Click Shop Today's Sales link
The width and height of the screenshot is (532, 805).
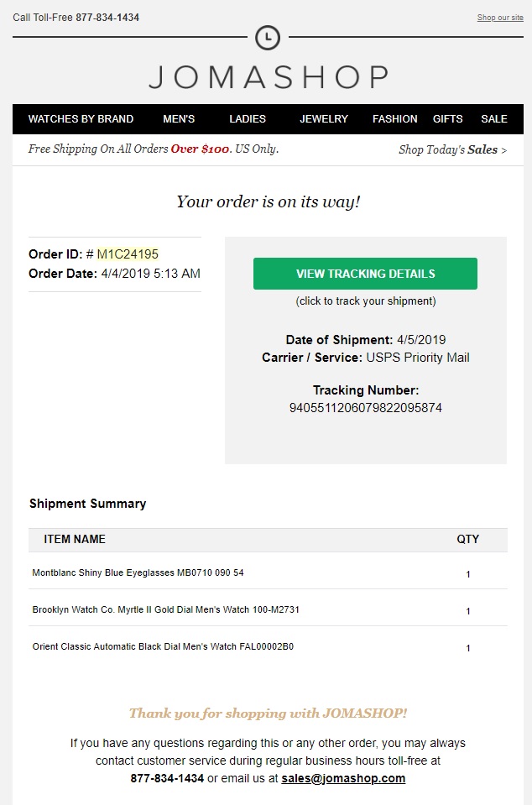(452, 150)
